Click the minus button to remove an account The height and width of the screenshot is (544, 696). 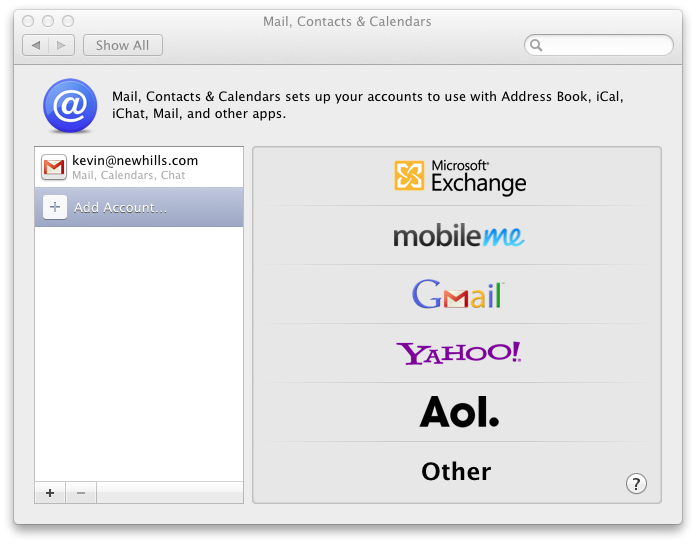[81, 493]
